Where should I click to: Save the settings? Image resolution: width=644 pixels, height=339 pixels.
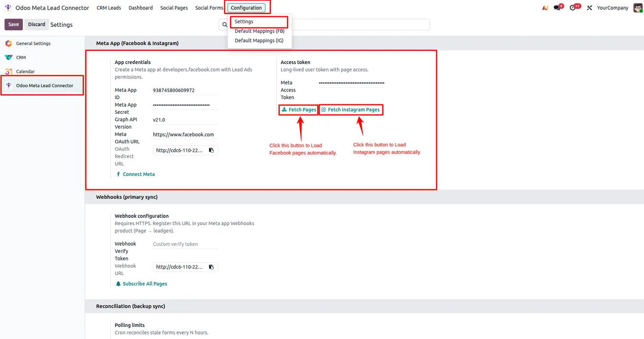(x=13, y=25)
